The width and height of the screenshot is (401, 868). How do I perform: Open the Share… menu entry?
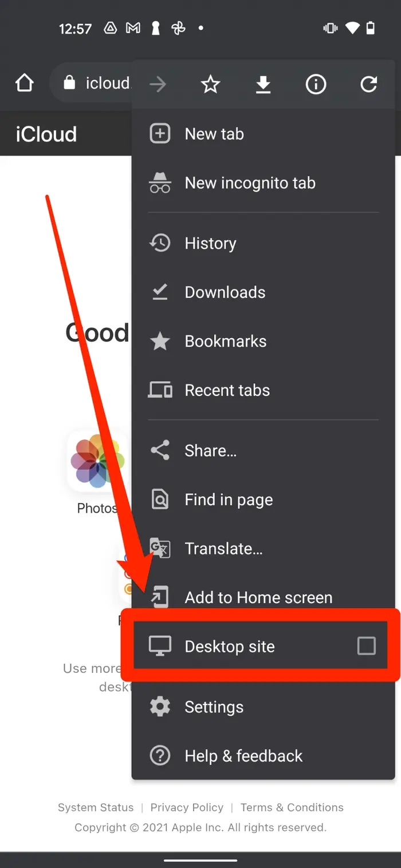pyautogui.click(x=264, y=451)
